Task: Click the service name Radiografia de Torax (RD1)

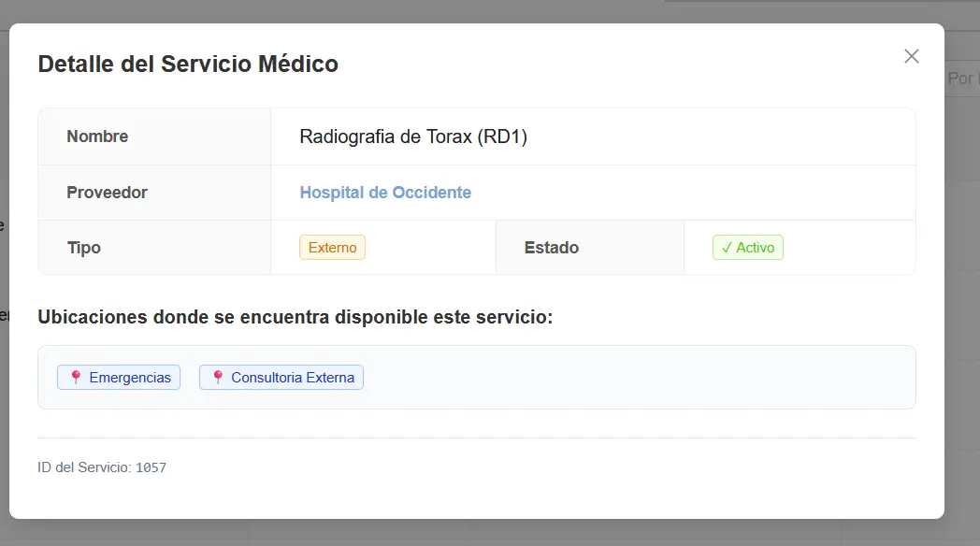Action: [x=412, y=136]
